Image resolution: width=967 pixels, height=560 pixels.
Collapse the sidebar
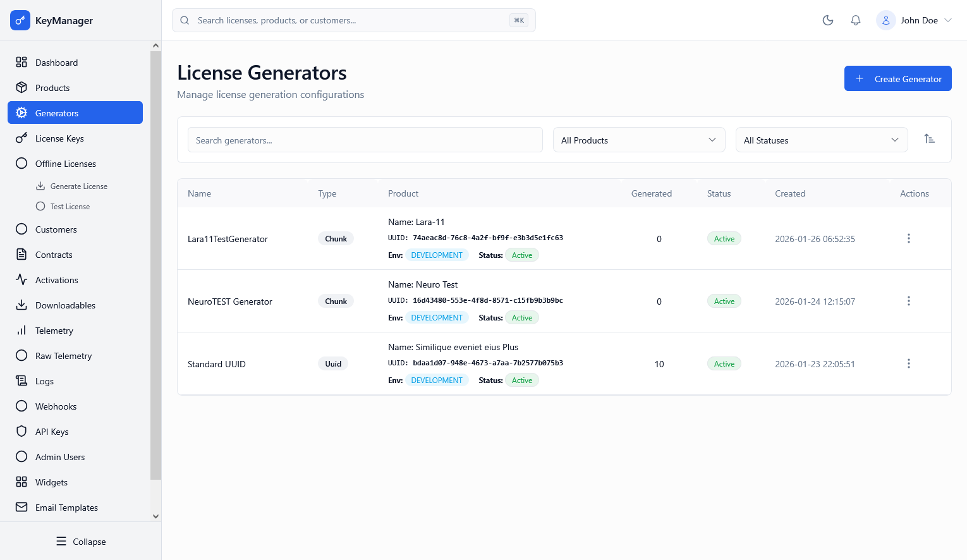pyautogui.click(x=80, y=541)
